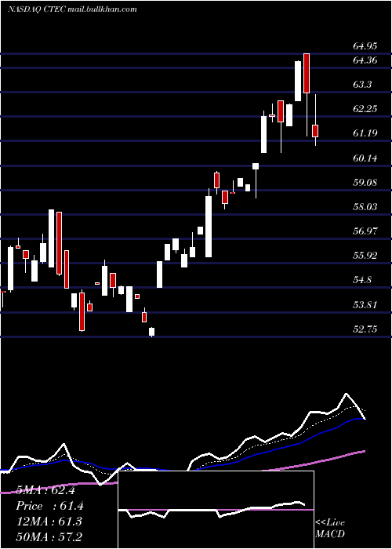Click the 50MA : 57.2 readout
Image resolution: width=392 pixels, height=549 pixels.
49,536
